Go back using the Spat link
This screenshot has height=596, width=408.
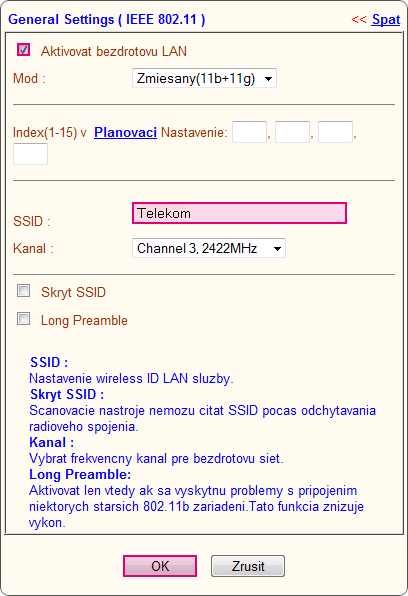tap(386, 19)
